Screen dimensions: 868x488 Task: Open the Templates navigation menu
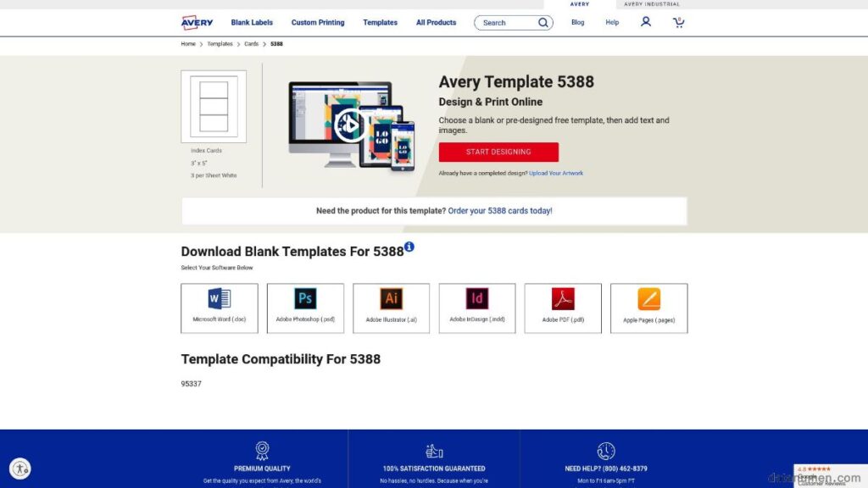tap(380, 22)
